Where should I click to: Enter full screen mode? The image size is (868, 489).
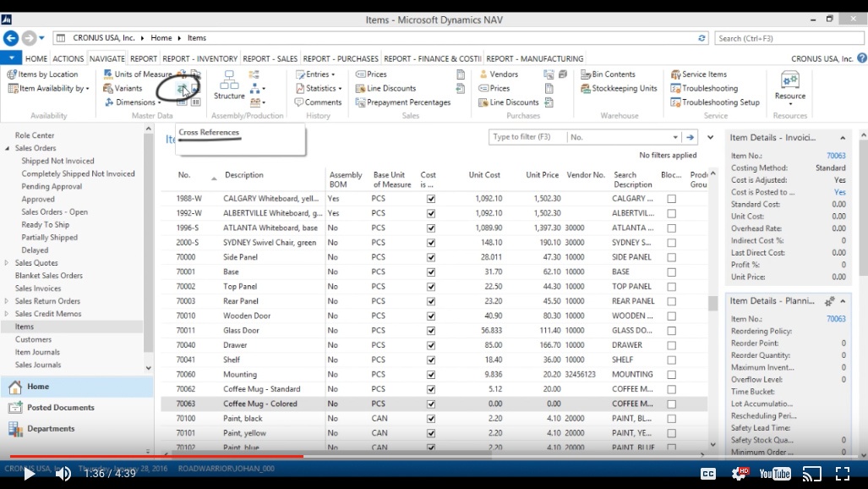pyautogui.click(x=843, y=474)
